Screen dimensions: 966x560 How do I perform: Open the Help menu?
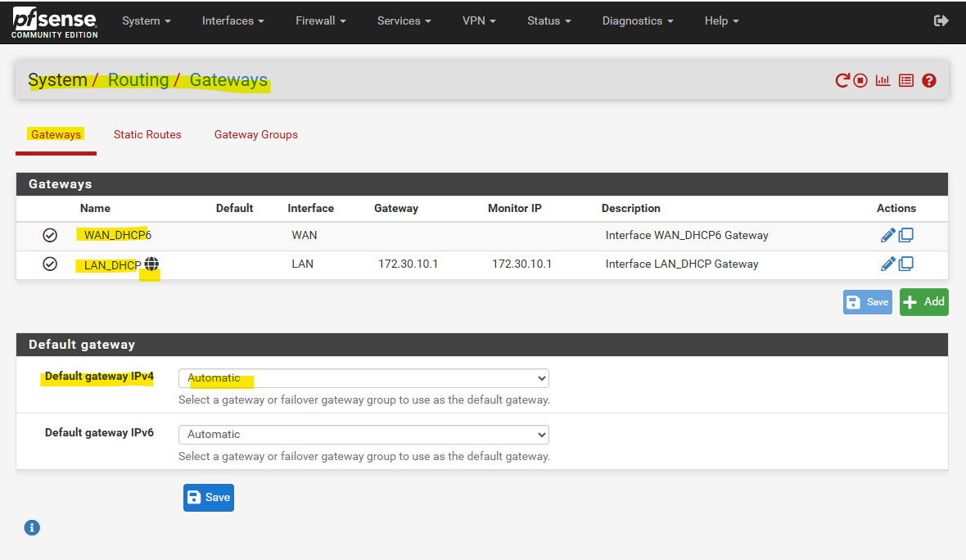click(x=721, y=21)
